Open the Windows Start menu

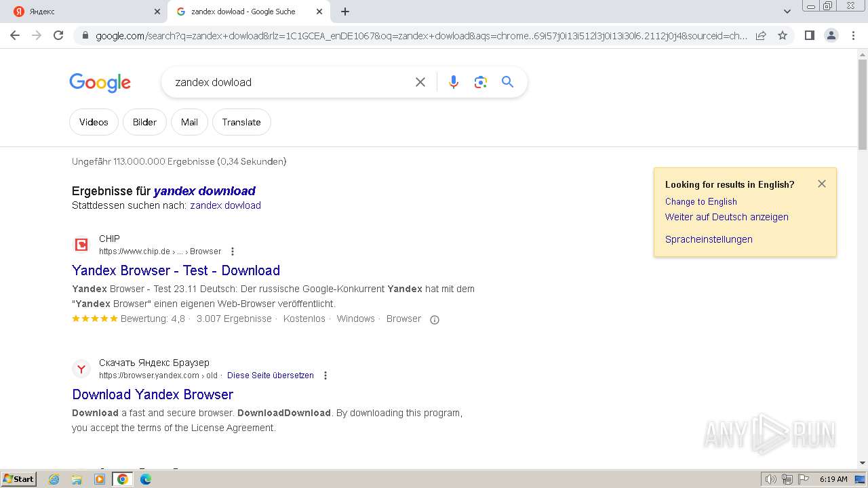click(x=19, y=479)
